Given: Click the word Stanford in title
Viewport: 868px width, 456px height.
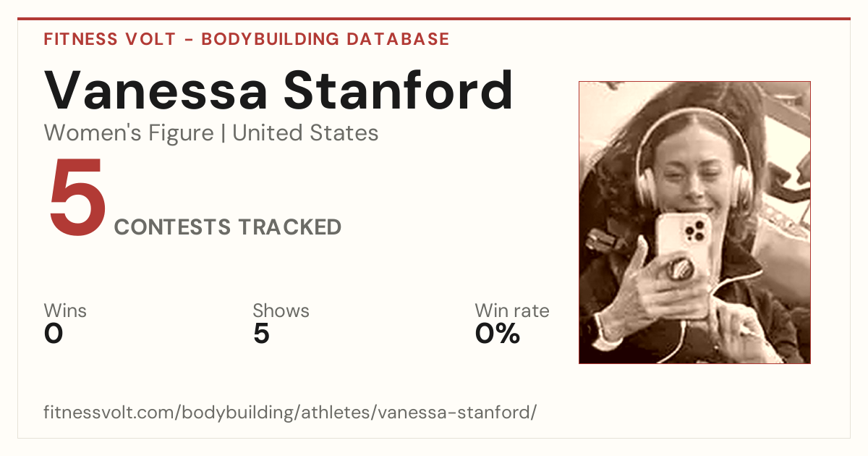Looking at the screenshot, I should click(398, 90).
